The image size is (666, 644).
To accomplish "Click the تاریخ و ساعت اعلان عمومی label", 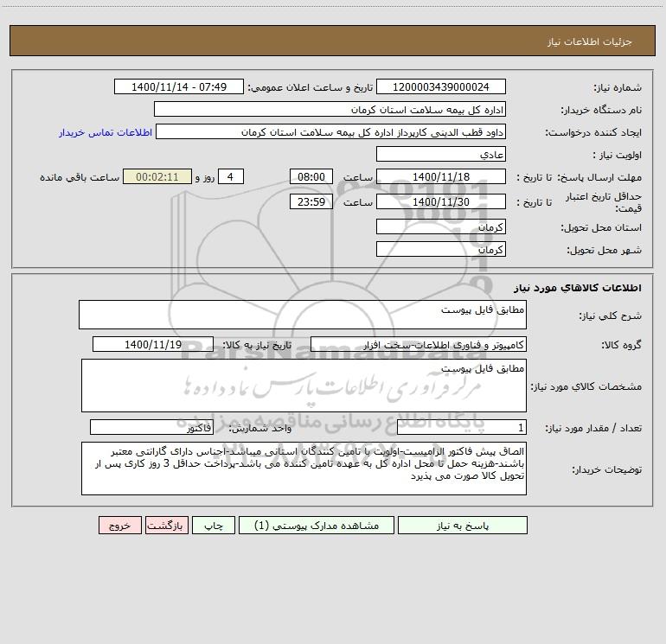I will [310, 87].
